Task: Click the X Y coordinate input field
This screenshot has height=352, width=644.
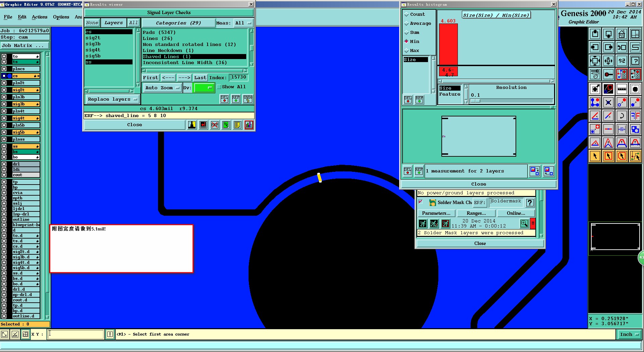Action: [76, 334]
